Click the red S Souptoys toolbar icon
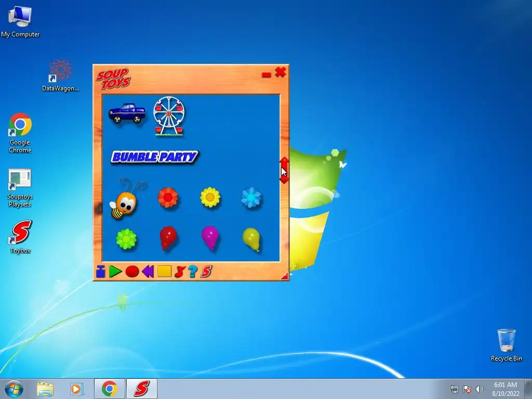 [206, 272]
